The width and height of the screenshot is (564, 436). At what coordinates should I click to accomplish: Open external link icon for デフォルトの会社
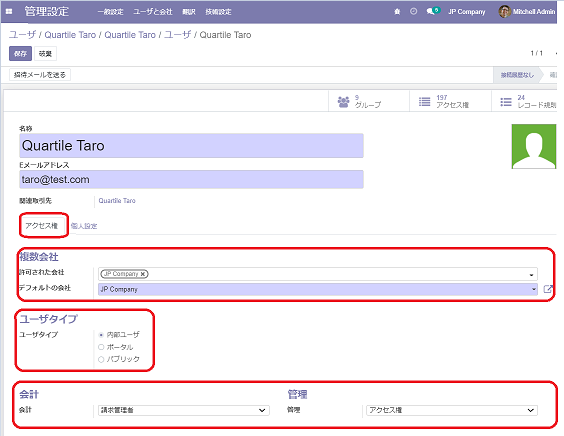pos(548,289)
